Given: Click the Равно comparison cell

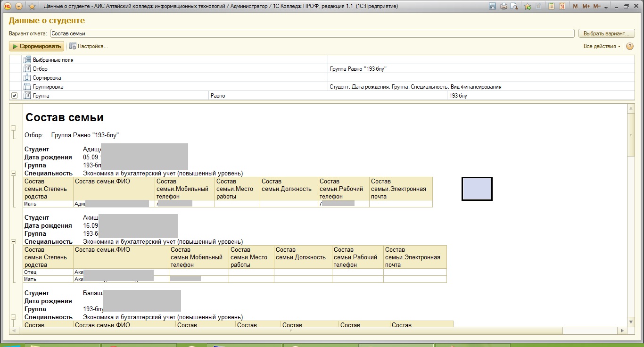Looking at the screenshot, I should click(x=328, y=96).
